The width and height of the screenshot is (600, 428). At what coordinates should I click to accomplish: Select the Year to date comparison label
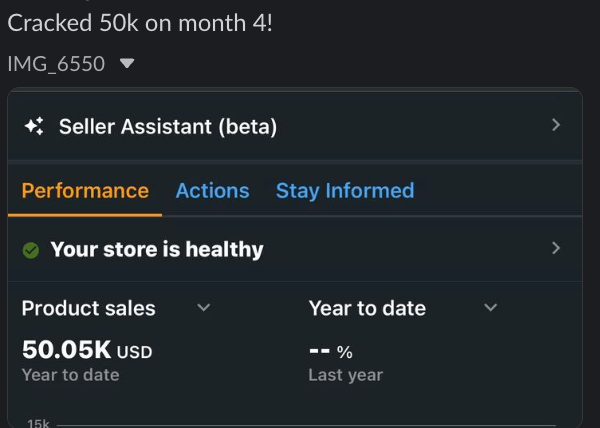coord(367,308)
